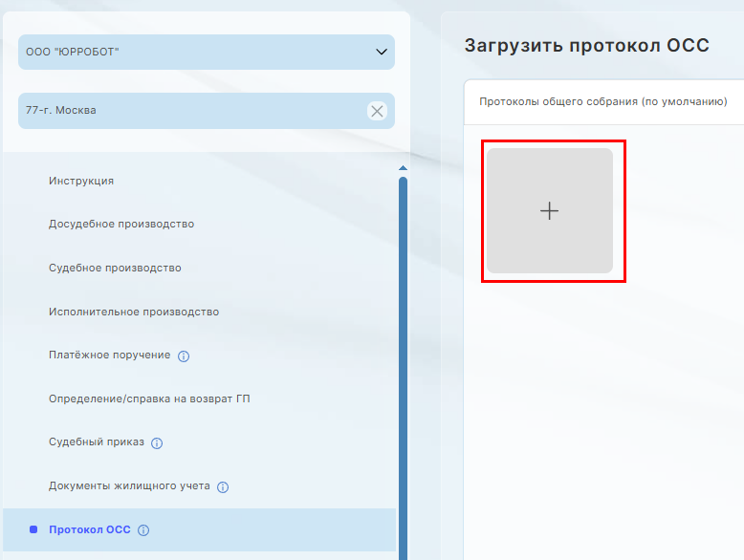Select Судебный приказ in the sidebar

pyautogui.click(x=97, y=442)
